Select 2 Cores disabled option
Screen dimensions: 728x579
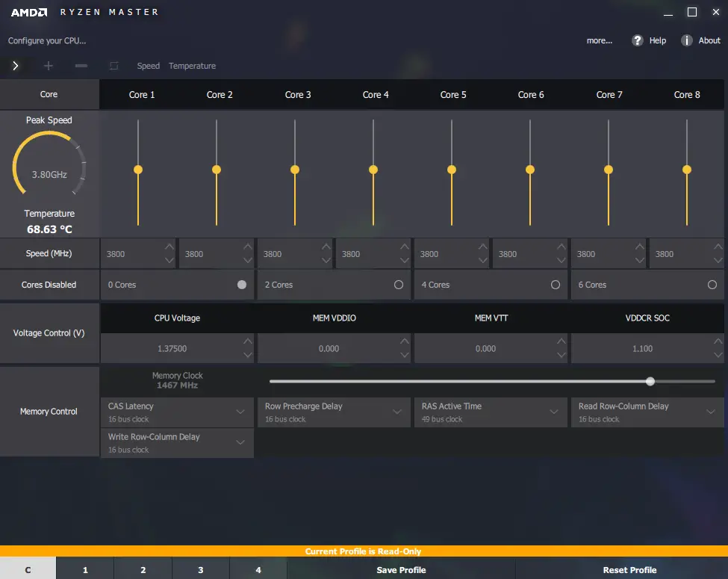[399, 285]
